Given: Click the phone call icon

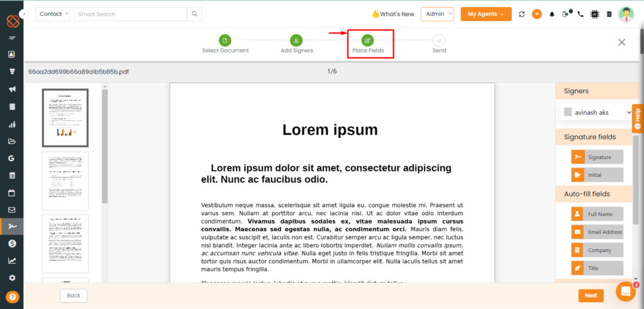Looking at the screenshot, I should (x=580, y=14).
